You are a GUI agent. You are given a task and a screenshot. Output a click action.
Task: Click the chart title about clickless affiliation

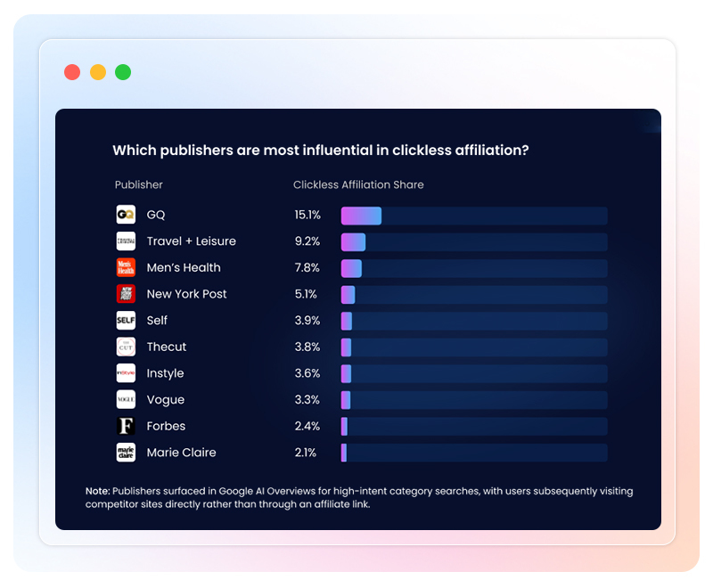(x=320, y=151)
